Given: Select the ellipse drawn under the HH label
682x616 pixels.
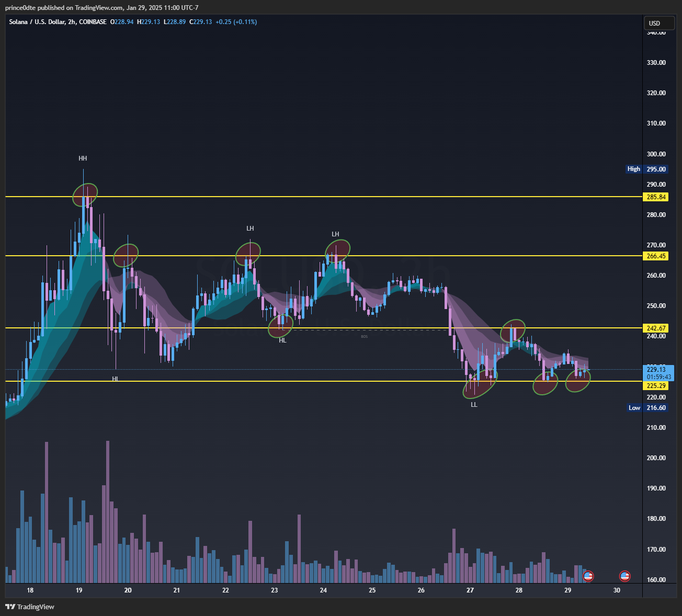Looking at the screenshot, I should point(85,195).
